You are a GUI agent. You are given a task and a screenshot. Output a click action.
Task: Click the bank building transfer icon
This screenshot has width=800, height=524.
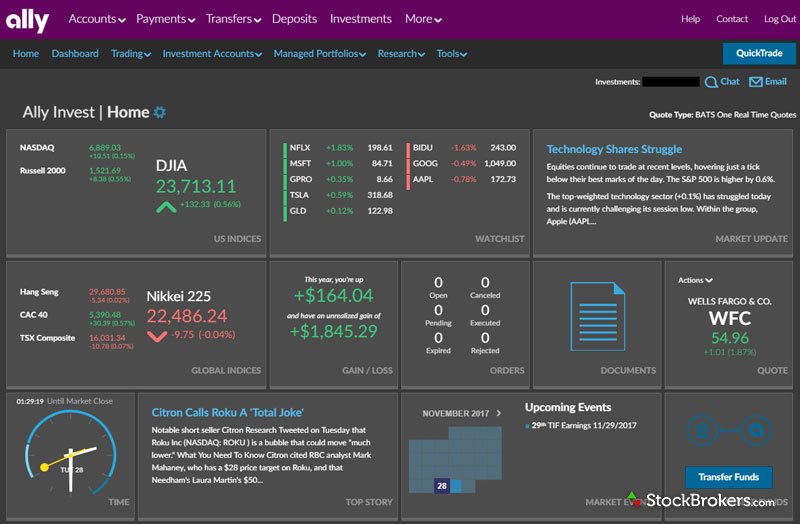702,431
